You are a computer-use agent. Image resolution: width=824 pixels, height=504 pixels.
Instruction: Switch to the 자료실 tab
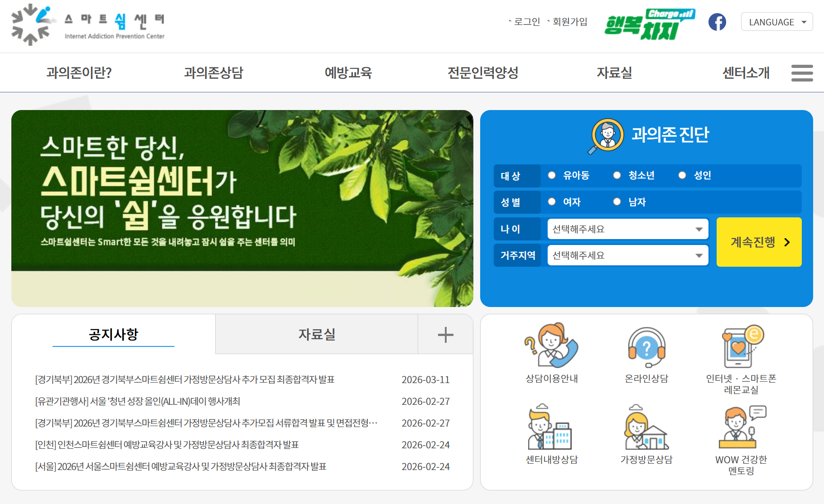[316, 334]
